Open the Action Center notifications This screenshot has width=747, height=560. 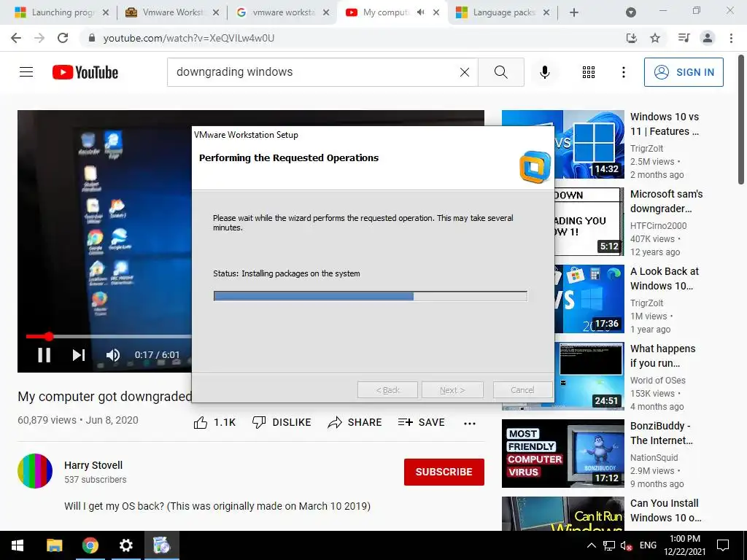click(x=723, y=545)
